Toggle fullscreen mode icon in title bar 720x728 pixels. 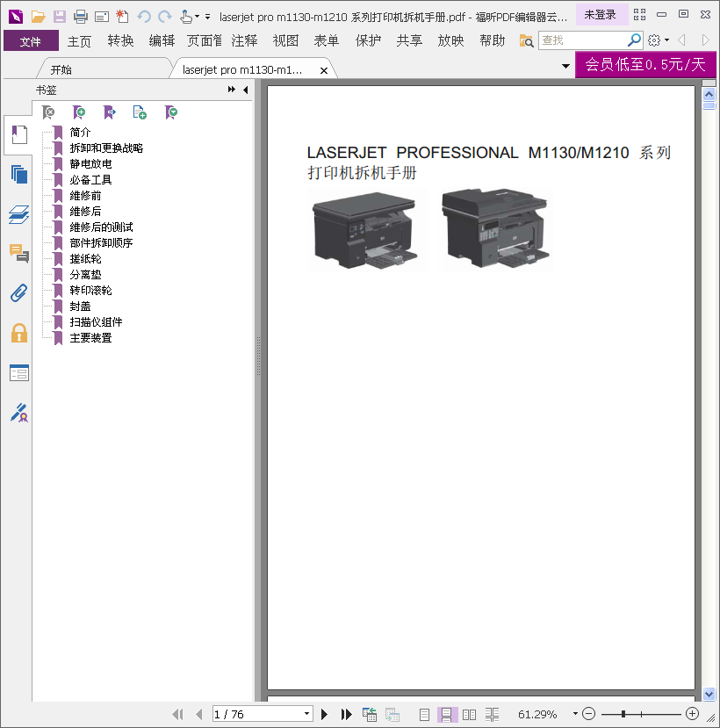point(640,14)
